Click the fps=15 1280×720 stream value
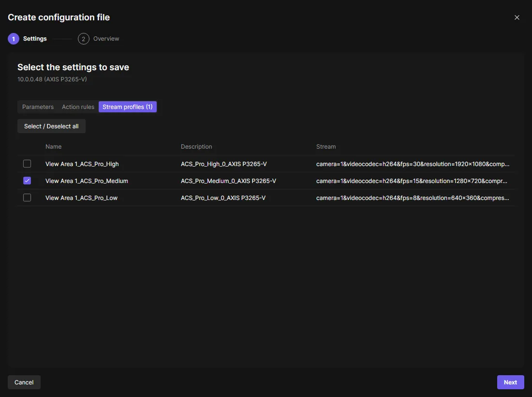Screen dimensions: 532x397 click(x=412, y=181)
